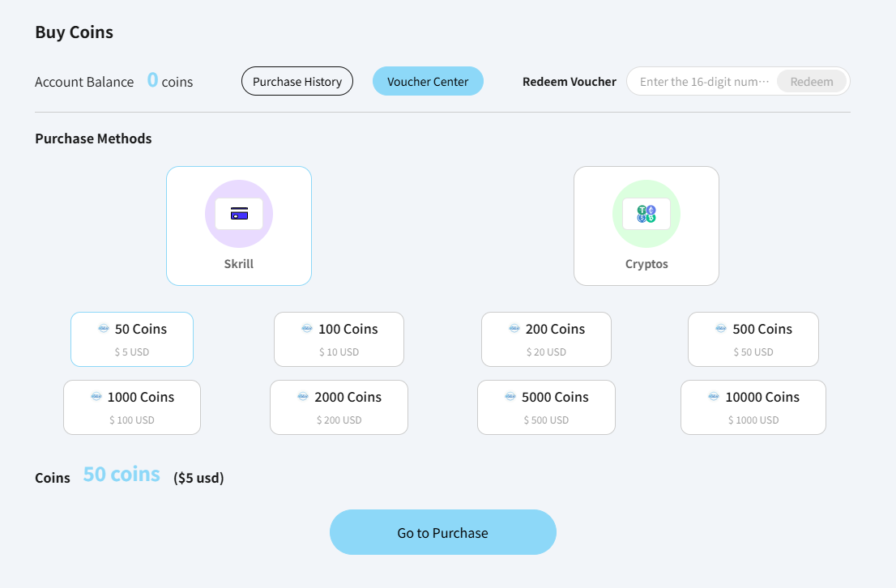Click the ($5 usd) total text
896x588 pixels.
(198, 478)
